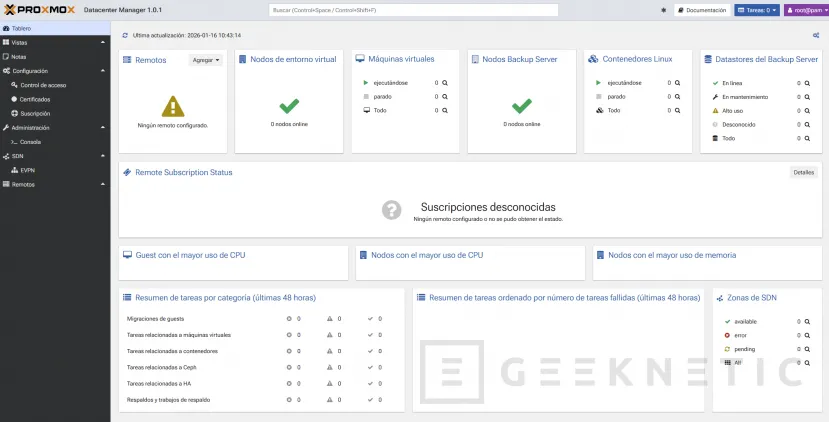Search En mantenimiento datastores magnifier icon
The image size is (829, 422).
click(807, 97)
